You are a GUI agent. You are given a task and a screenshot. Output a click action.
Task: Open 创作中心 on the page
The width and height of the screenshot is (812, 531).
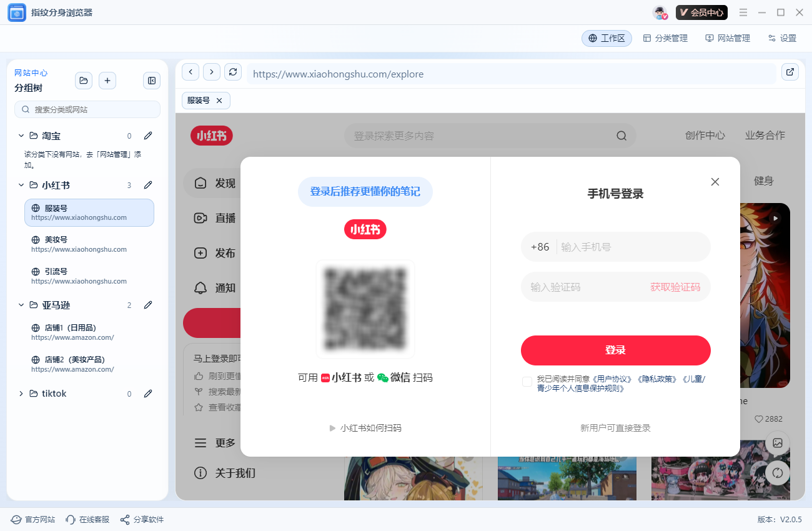(705, 136)
